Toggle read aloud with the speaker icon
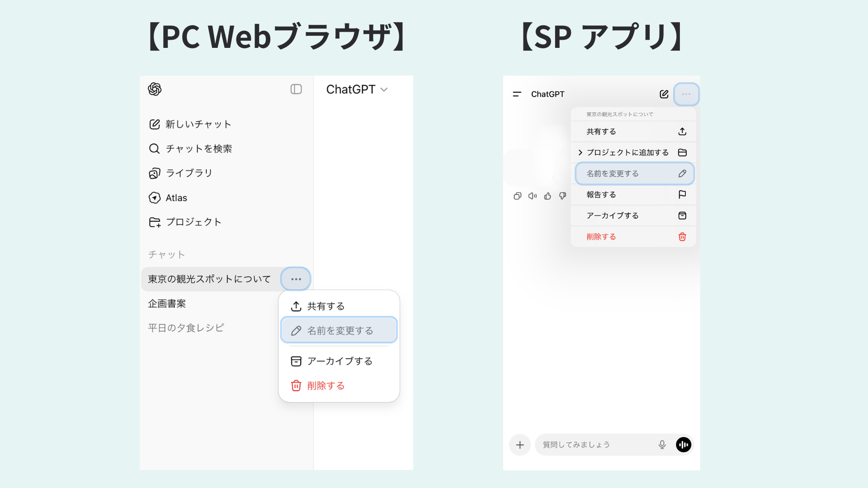 pos(532,196)
